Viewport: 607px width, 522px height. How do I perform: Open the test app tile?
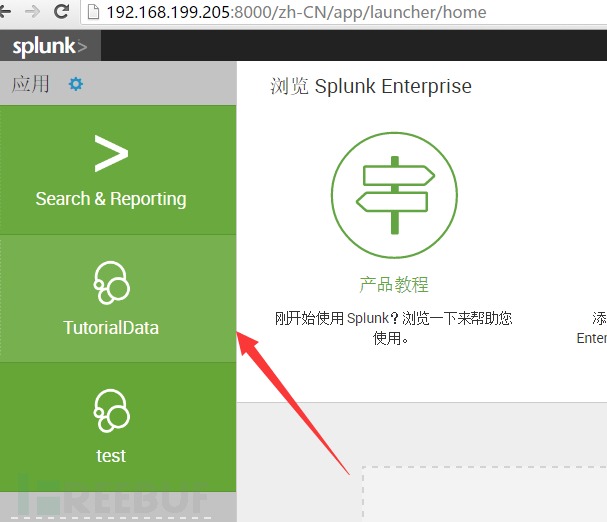[118, 427]
